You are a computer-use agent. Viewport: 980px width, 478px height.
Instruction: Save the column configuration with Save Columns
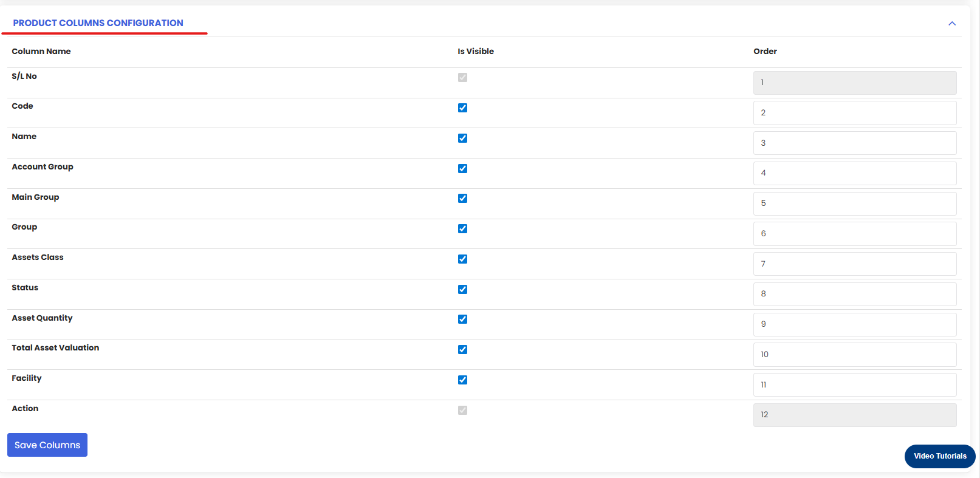(47, 445)
